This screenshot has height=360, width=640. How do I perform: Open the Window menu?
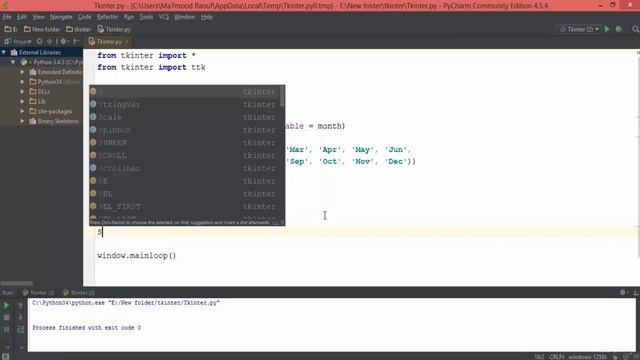pyautogui.click(x=184, y=17)
